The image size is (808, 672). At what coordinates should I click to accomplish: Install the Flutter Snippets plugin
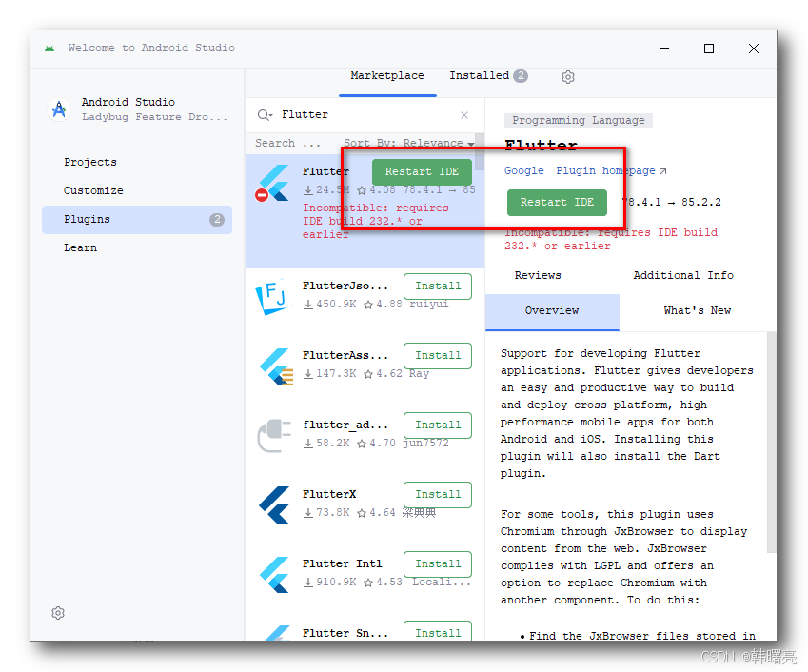coord(438,632)
